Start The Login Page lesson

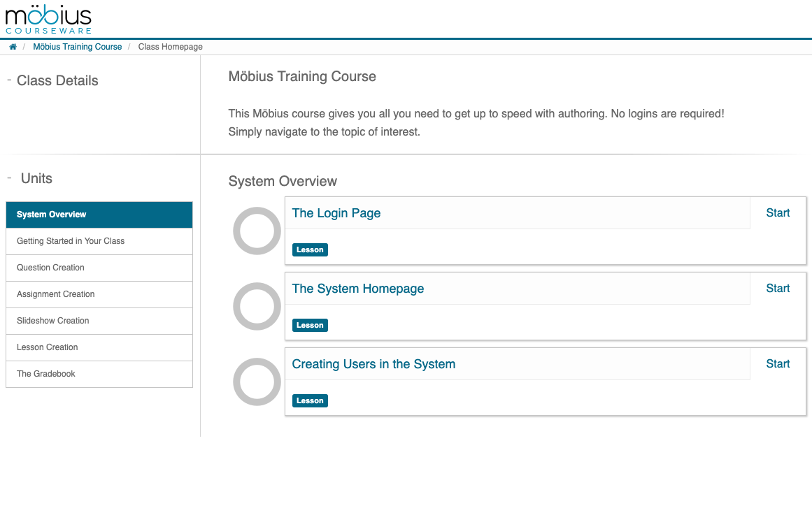(x=778, y=212)
